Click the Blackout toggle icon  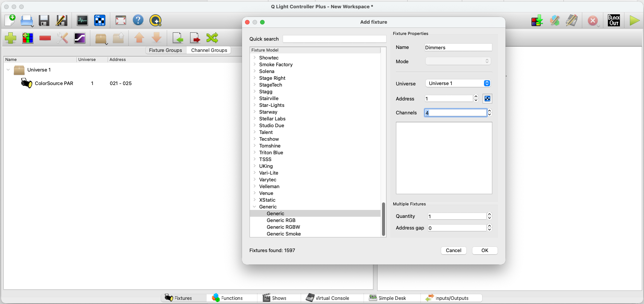coord(614,20)
